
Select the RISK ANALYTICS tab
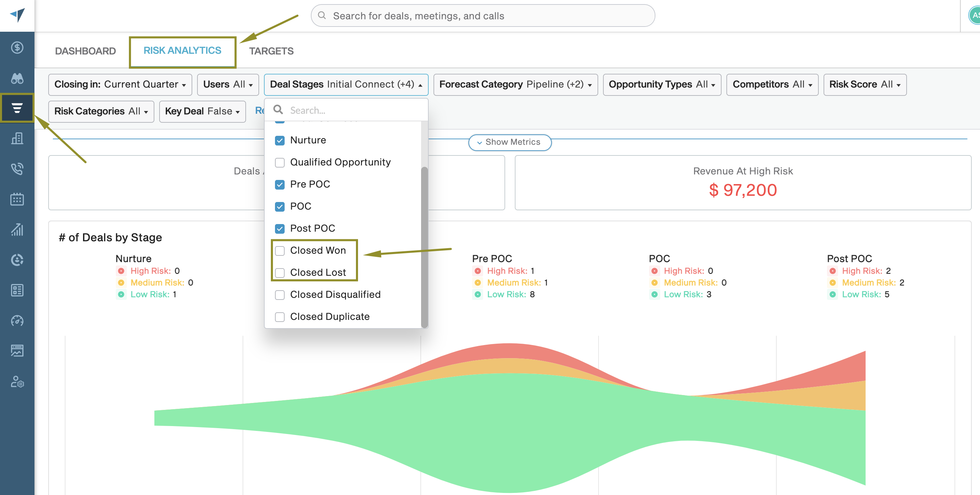[x=182, y=51]
